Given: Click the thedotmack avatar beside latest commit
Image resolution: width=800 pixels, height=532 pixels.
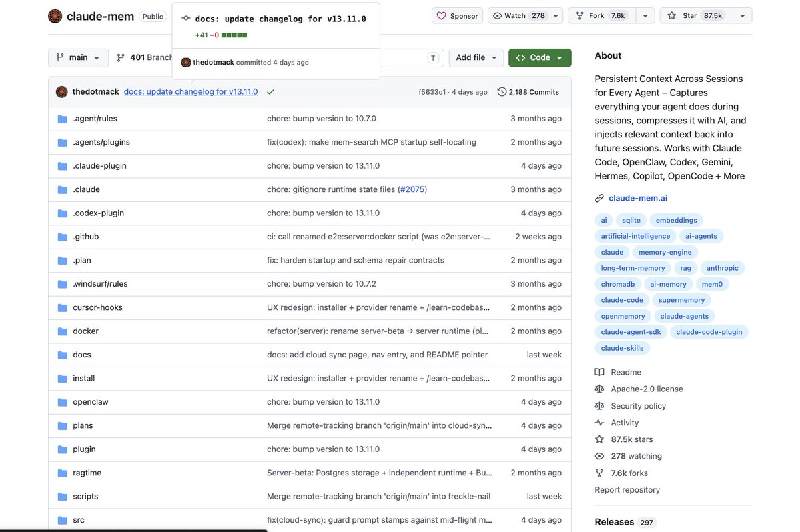Looking at the screenshot, I should pos(62,92).
